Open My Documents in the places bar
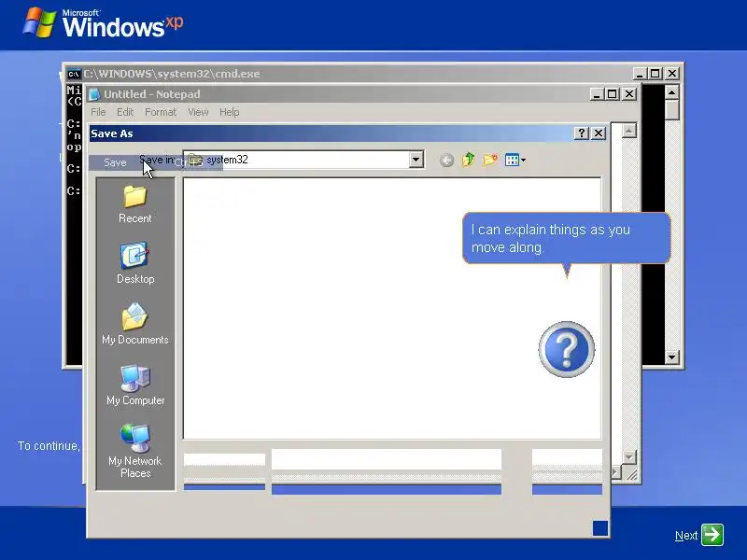This screenshot has width=747, height=560. pyautogui.click(x=134, y=324)
